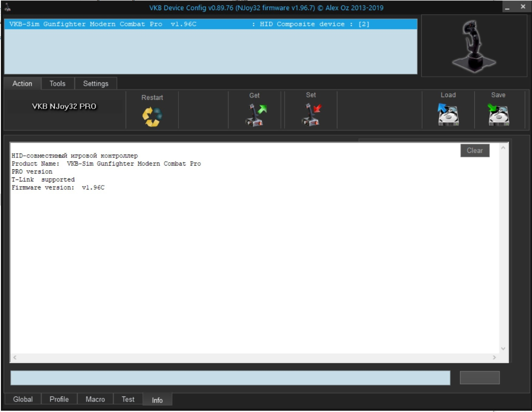Select the Info bottom tab
532x412 pixels.
point(157,400)
